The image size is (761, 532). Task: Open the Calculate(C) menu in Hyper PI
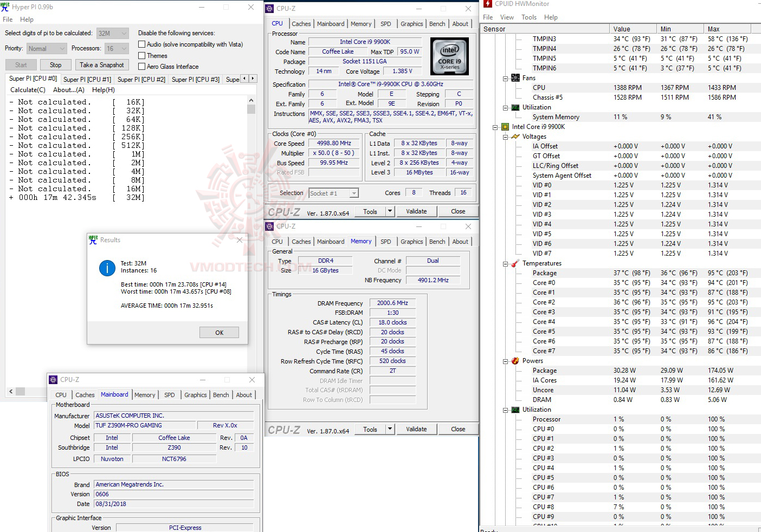coord(28,89)
